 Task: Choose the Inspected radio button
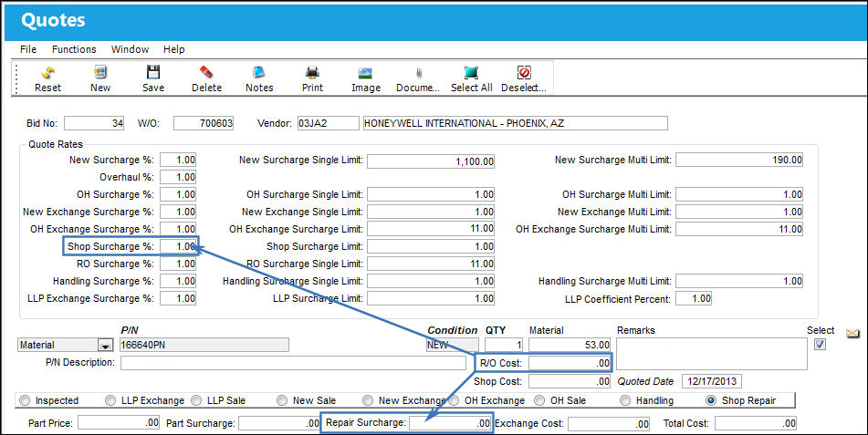point(25,400)
